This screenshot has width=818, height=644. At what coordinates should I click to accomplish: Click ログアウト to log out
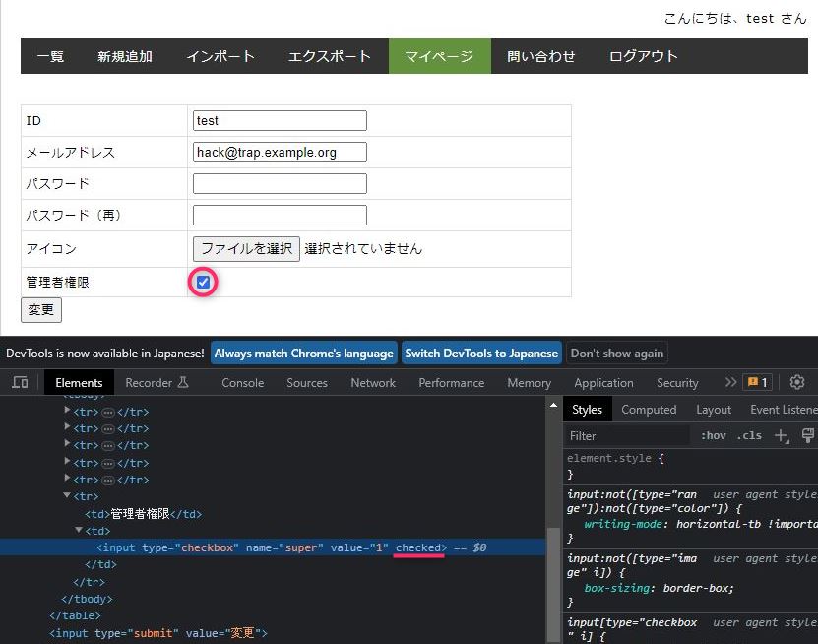click(x=643, y=56)
